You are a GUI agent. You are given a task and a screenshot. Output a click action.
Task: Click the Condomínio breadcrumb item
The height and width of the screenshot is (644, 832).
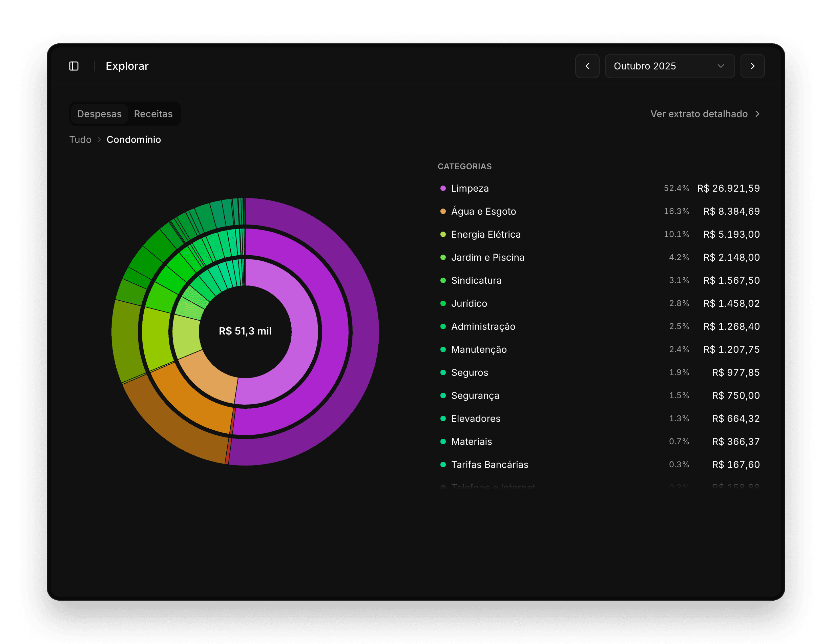tap(134, 140)
